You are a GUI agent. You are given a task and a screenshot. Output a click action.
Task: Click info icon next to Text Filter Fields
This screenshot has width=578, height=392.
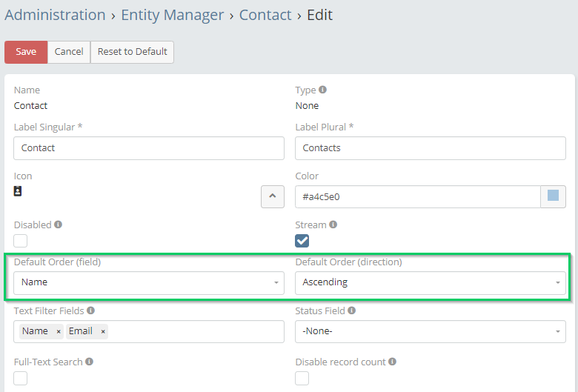pyautogui.click(x=90, y=310)
